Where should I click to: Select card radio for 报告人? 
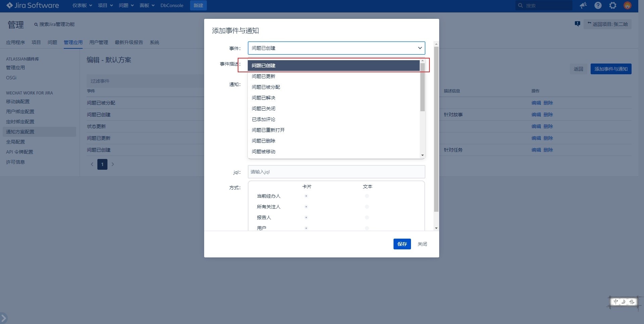click(x=306, y=217)
